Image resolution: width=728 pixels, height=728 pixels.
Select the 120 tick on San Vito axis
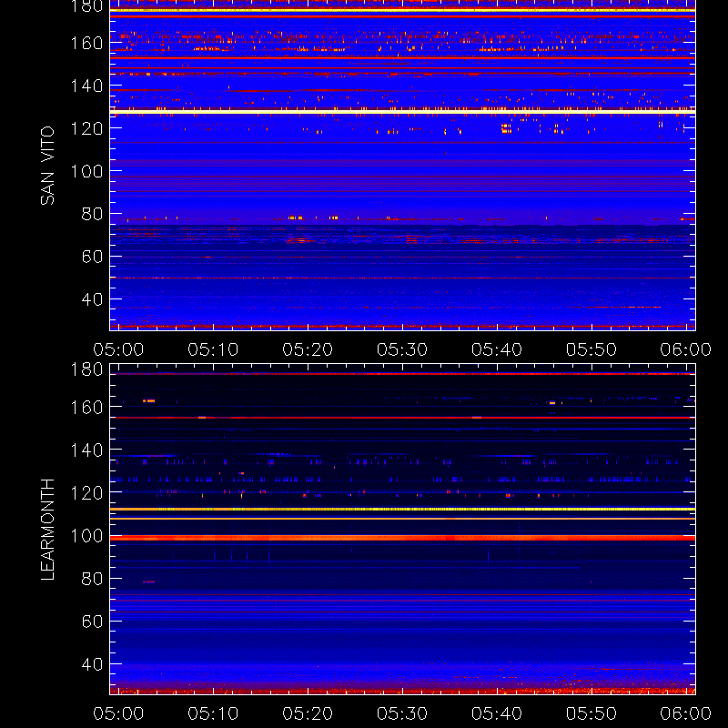point(86,128)
